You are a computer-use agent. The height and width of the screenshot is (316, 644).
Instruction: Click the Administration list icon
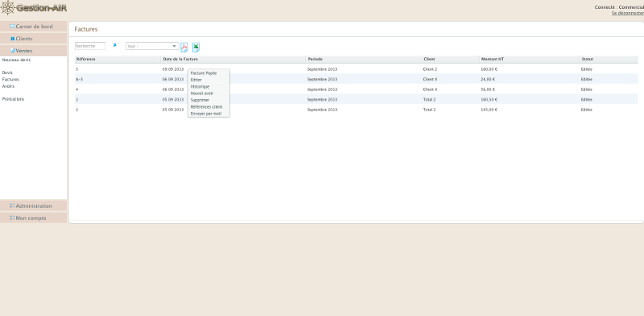point(12,206)
